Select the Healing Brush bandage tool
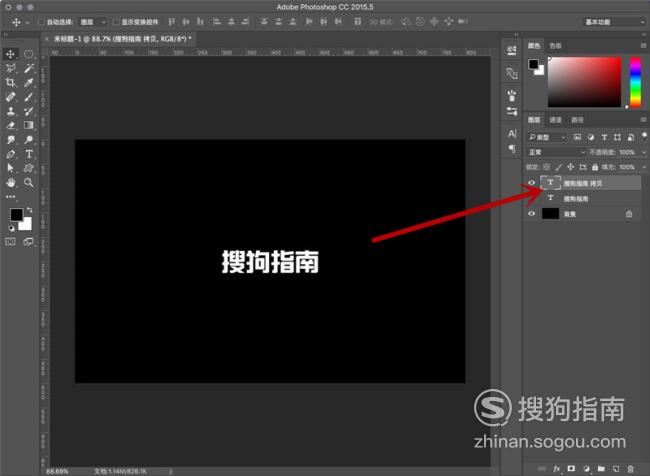650x476 pixels. point(10,97)
